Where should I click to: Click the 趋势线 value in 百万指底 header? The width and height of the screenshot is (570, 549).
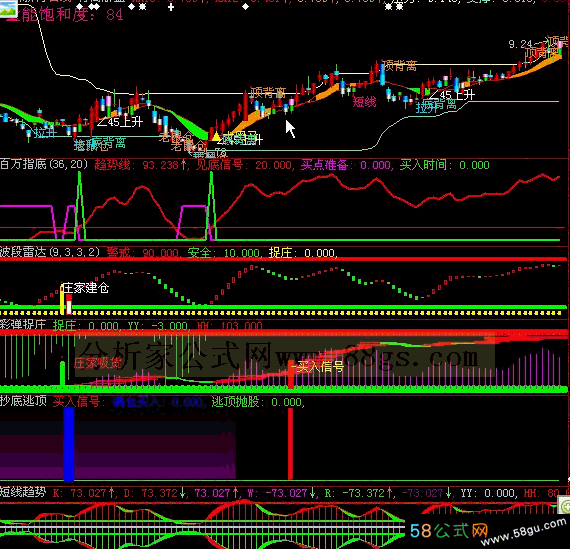click(x=141, y=165)
